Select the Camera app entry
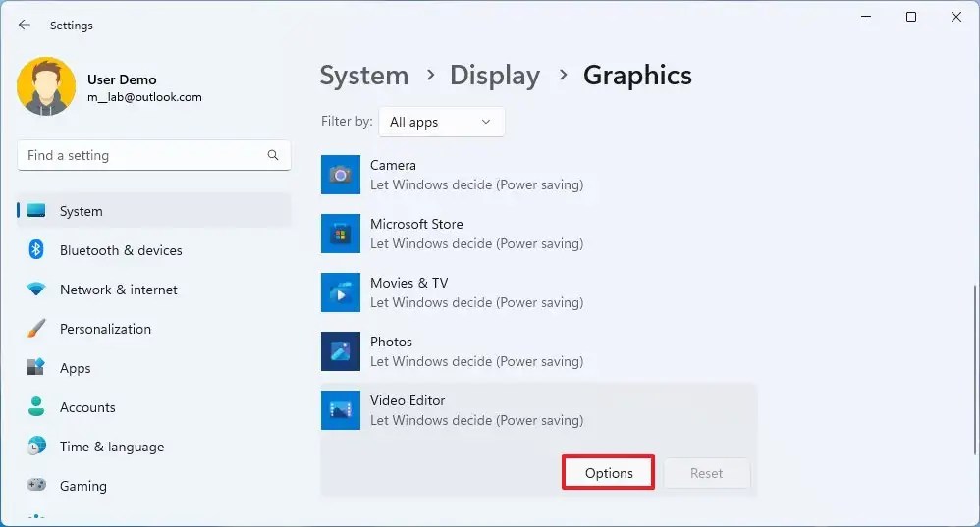The height and width of the screenshot is (527, 980). (539, 175)
